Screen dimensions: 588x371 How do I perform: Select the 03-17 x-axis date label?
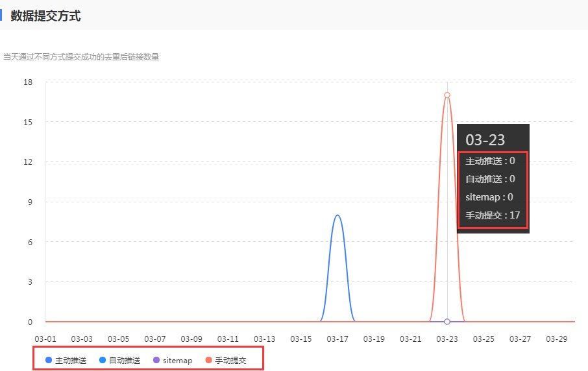pos(337,339)
